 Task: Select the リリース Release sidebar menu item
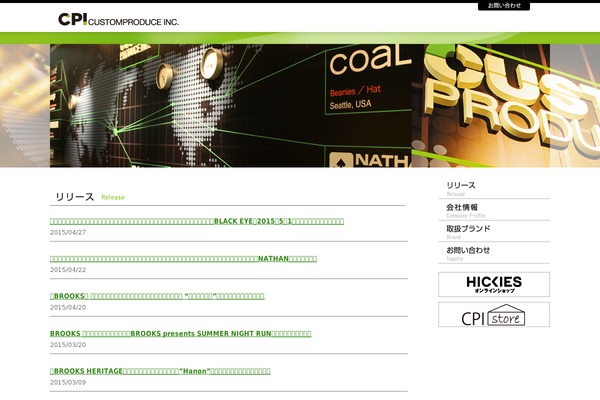[494, 189]
